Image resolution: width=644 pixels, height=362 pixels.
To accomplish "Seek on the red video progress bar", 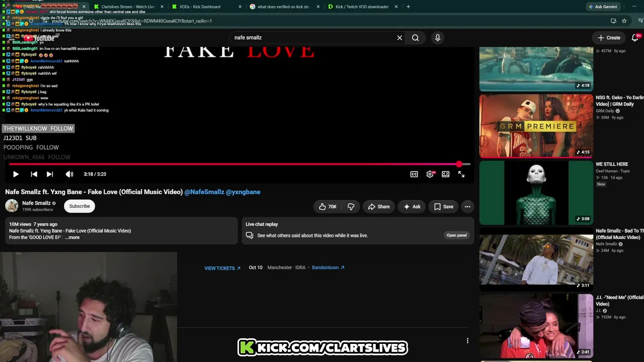I will click(x=239, y=164).
